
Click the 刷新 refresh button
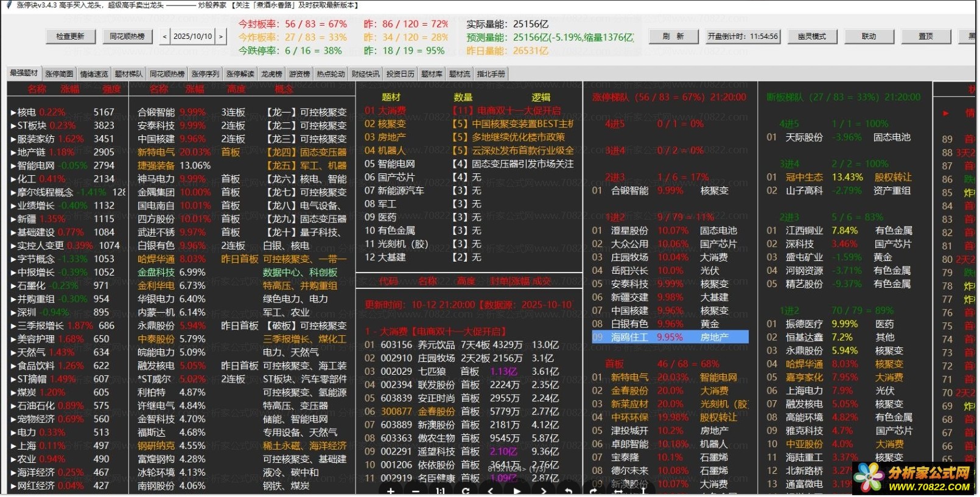(x=673, y=36)
